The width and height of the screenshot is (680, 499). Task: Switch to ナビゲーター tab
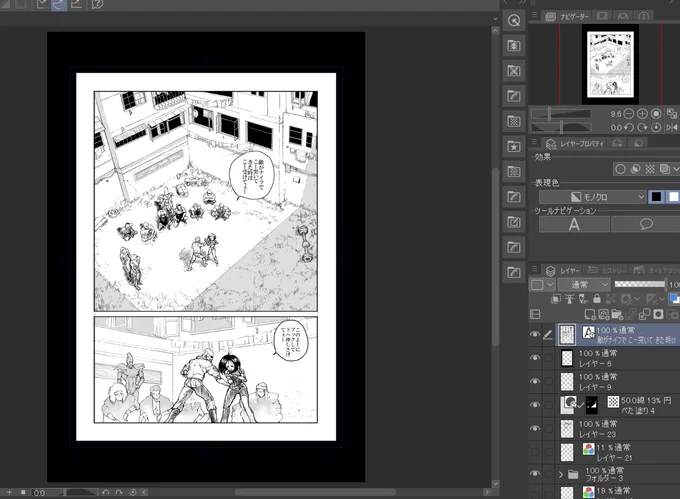click(x=567, y=16)
